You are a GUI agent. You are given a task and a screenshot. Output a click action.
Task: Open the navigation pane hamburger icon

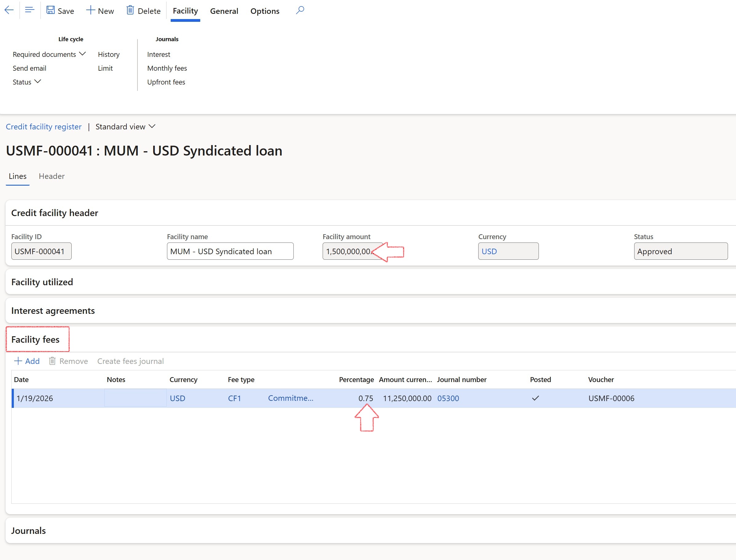coord(29,10)
